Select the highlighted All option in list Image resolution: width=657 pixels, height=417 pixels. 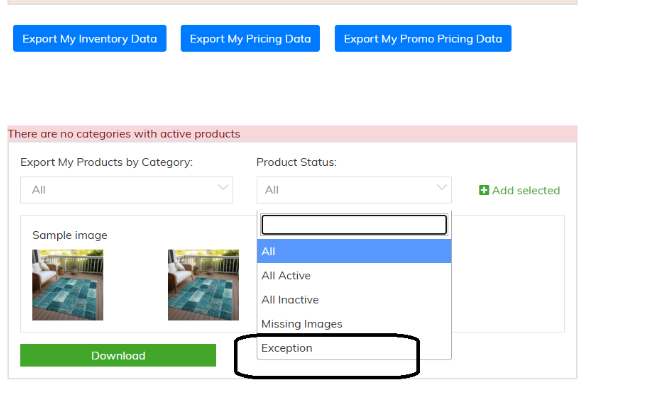pyautogui.click(x=354, y=251)
